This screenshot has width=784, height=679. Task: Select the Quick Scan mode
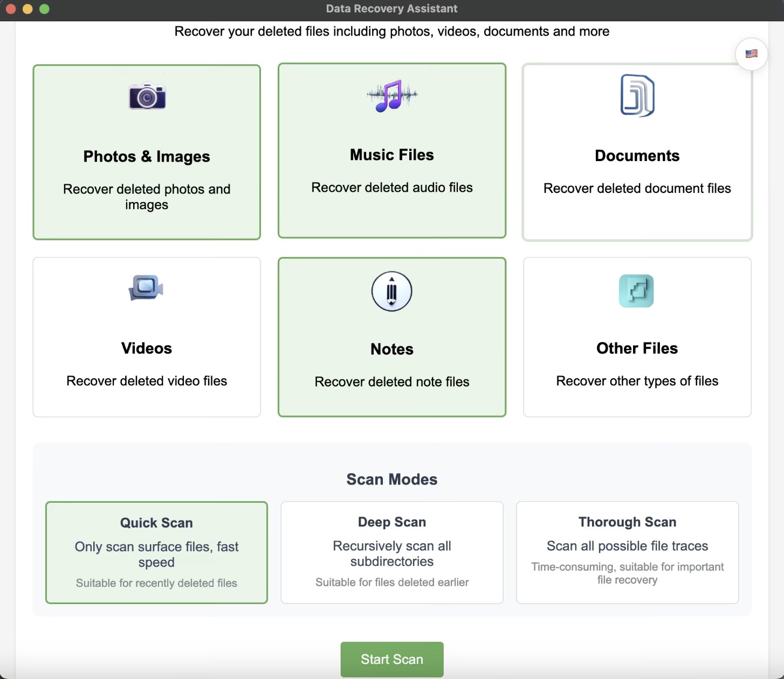coord(156,552)
